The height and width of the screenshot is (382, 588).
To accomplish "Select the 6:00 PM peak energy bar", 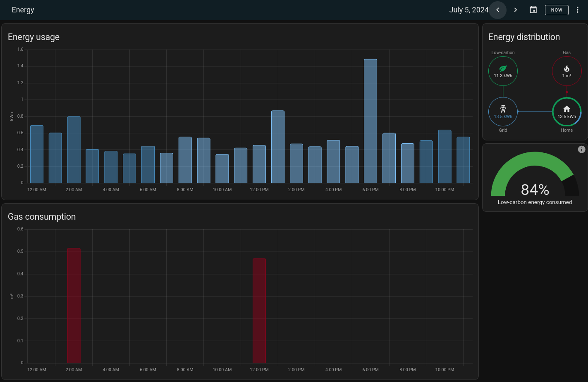I will (370, 121).
